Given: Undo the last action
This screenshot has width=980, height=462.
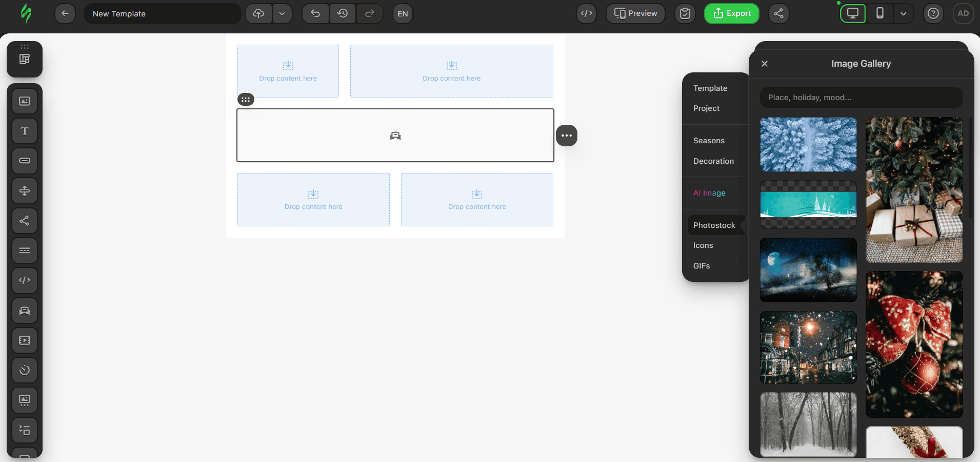Looking at the screenshot, I should pos(315,13).
